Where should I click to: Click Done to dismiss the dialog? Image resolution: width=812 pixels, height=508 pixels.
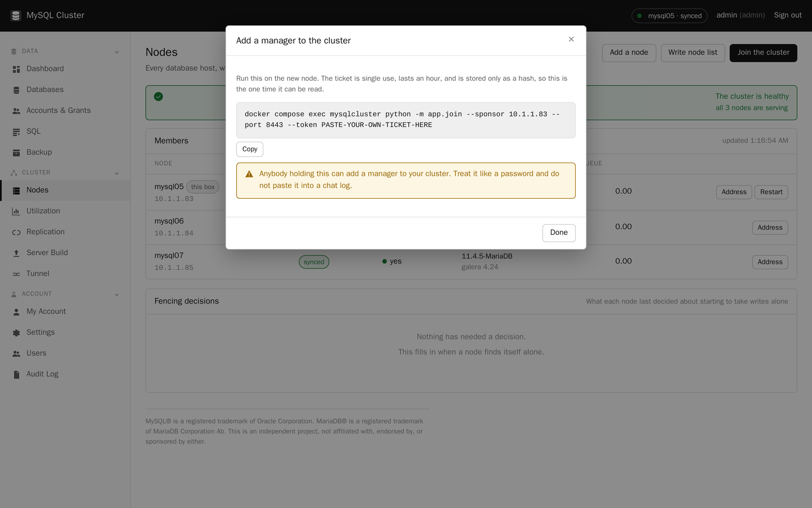559,233
